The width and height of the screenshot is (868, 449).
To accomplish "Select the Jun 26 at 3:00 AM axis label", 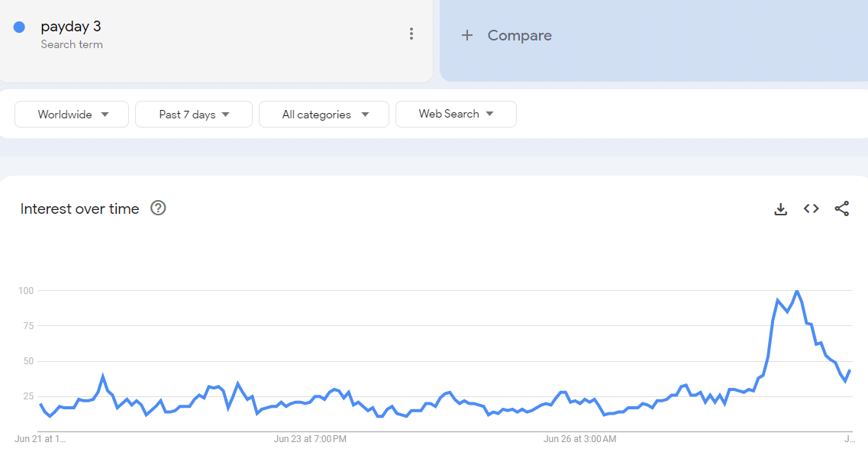I will pos(580,439).
